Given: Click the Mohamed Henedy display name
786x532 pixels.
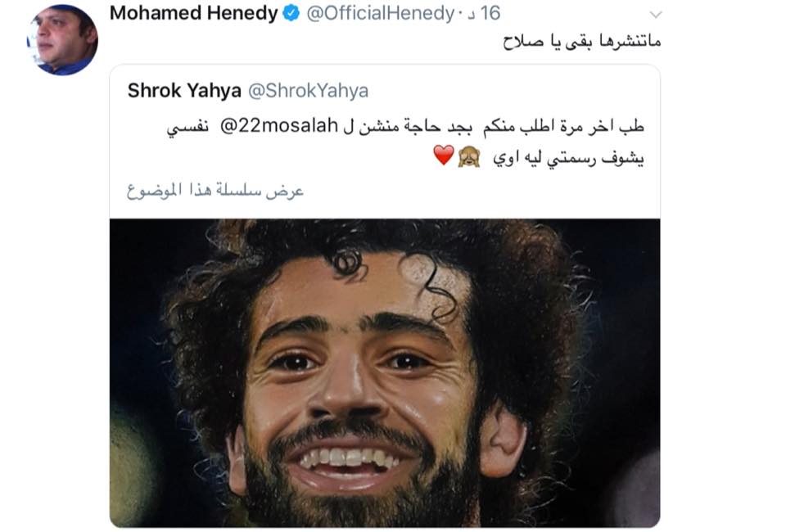Looking at the screenshot, I should (x=193, y=14).
